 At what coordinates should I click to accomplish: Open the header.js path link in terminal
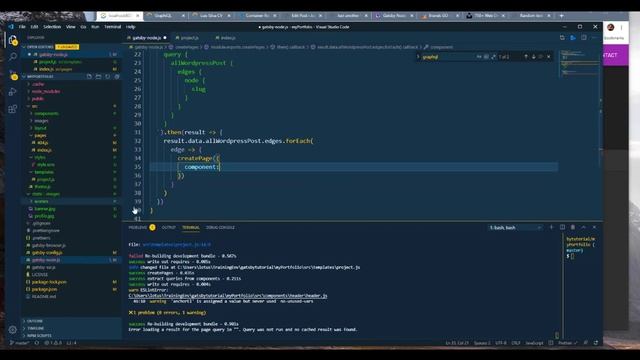pyautogui.click(x=228, y=296)
